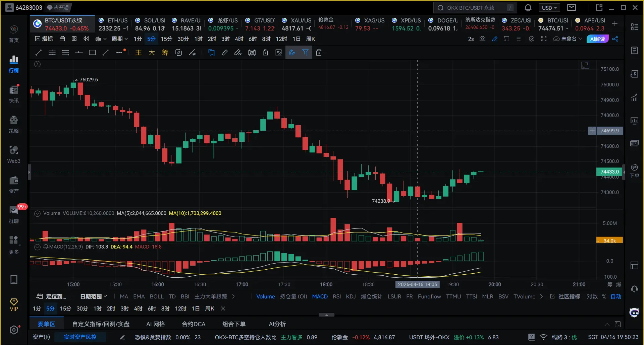Open the 下单 order panel on right
This screenshot has width=644, height=345.
pyautogui.click(x=634, y=171)
